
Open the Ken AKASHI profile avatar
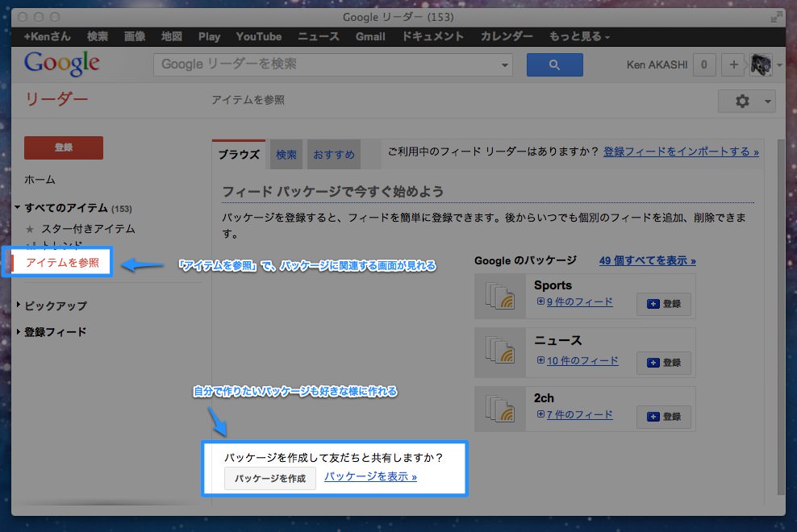point(761,65)
